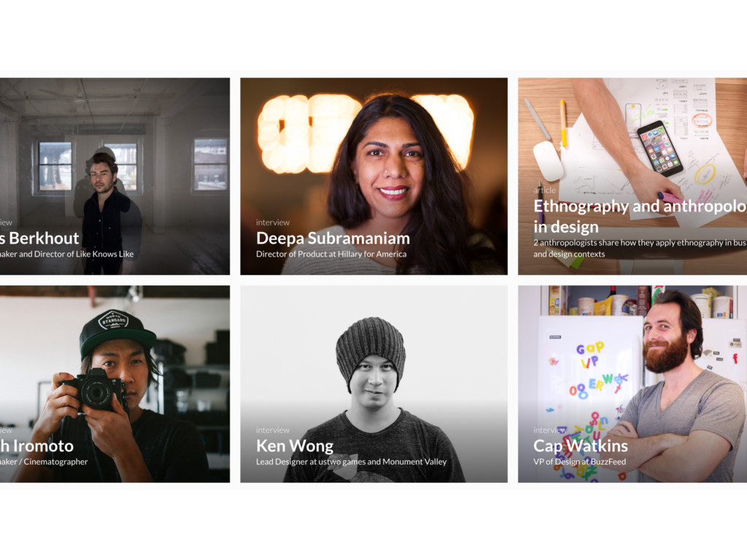Click the Iromoto name heading
This screenshot has height=560, width=747.
(x=36, y=446)
